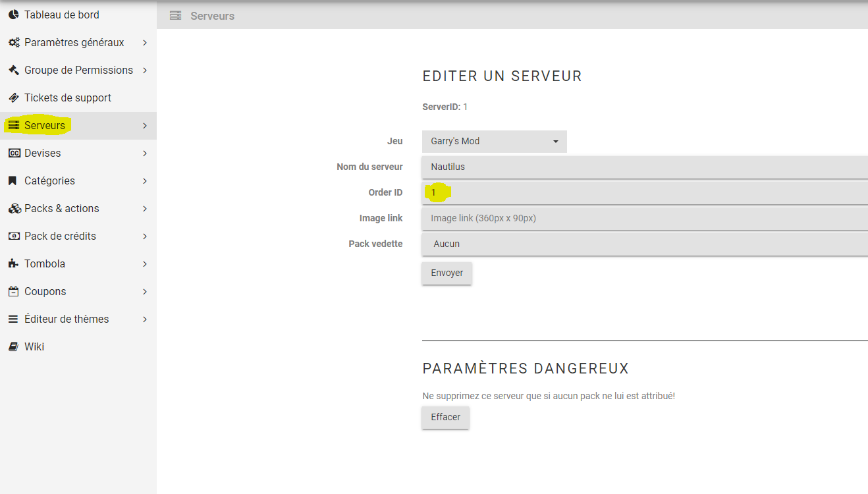Click the Serveurs title in the header bar
Screen dimensions: 868x494
coord(212,16)
